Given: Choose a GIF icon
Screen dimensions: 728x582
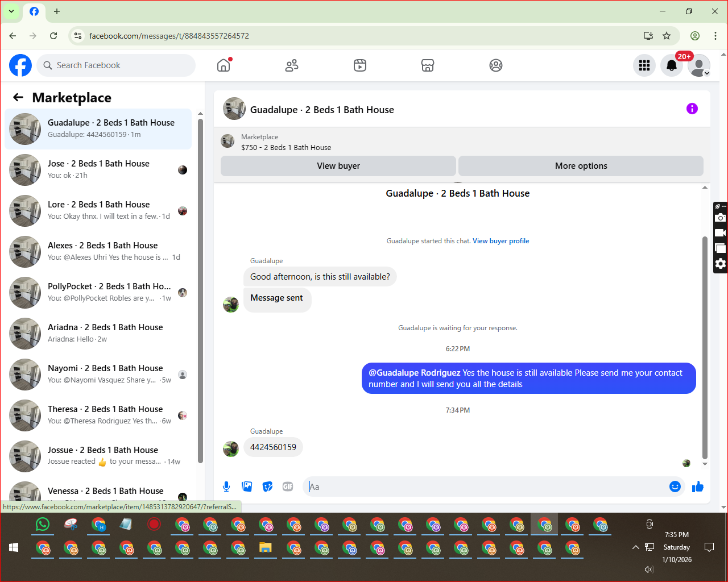Looking at the screenshot, I should point(288,487).
